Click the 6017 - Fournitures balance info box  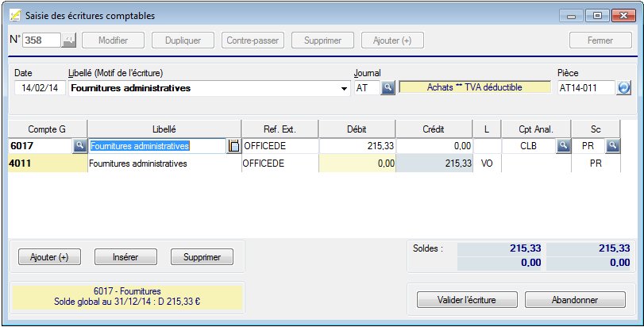coord(127,297)
